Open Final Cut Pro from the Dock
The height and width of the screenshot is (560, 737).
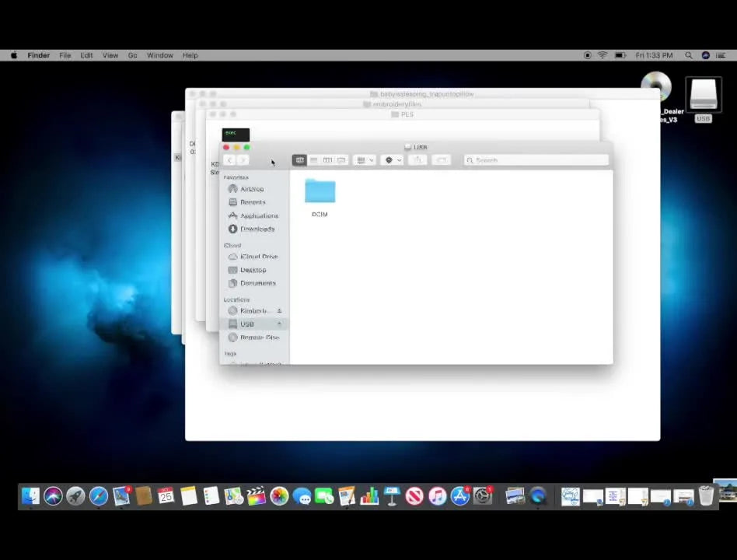(x=257, y=496)
